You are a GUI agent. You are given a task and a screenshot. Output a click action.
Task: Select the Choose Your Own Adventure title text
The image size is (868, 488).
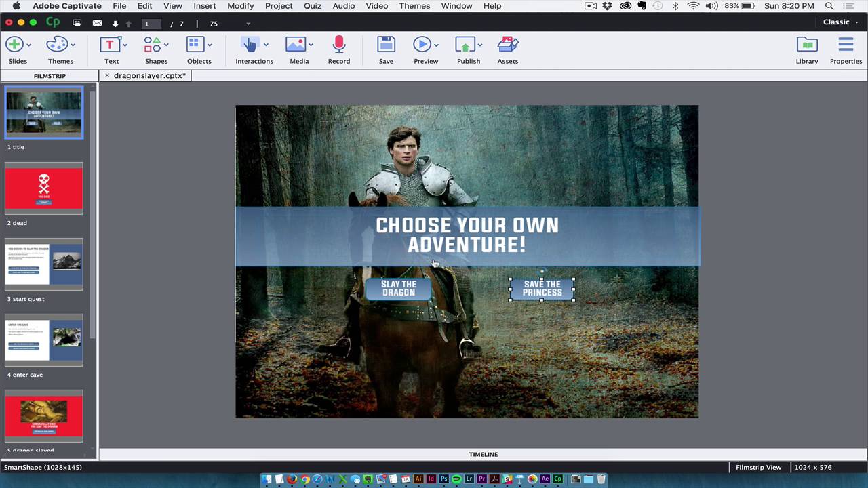467,235
